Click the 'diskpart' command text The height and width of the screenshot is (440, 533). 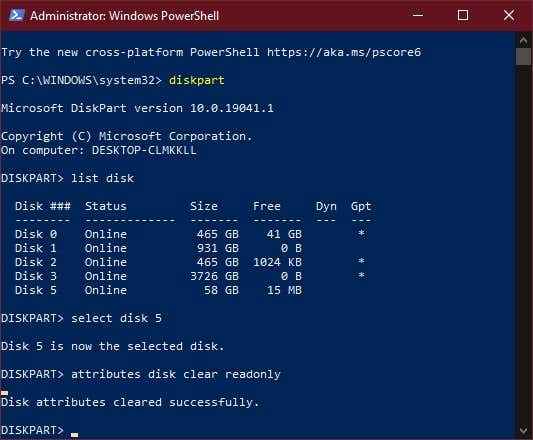coord(196,80)
